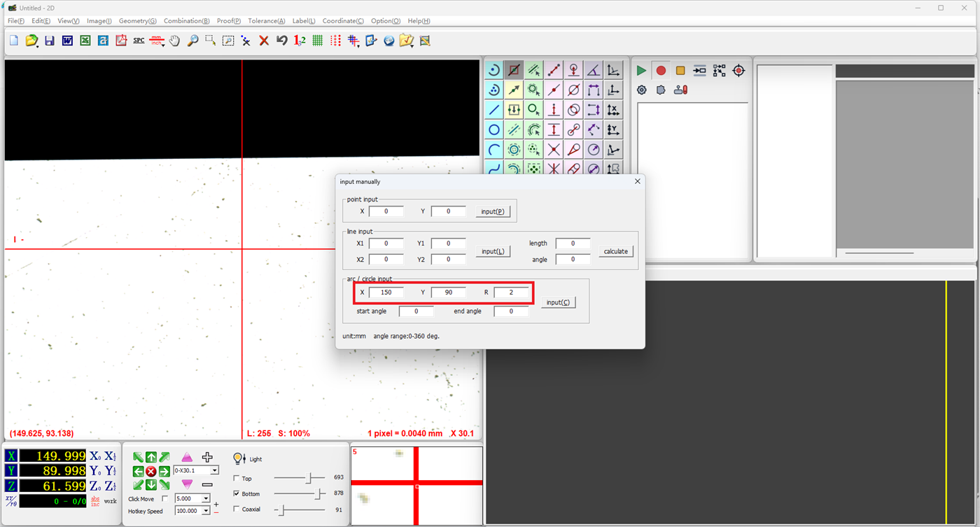Image resolution: width=980 pixels, height=527 pixels.
Task: Open the Click Move 5.000 dropdown
Action: pos(206,499)
